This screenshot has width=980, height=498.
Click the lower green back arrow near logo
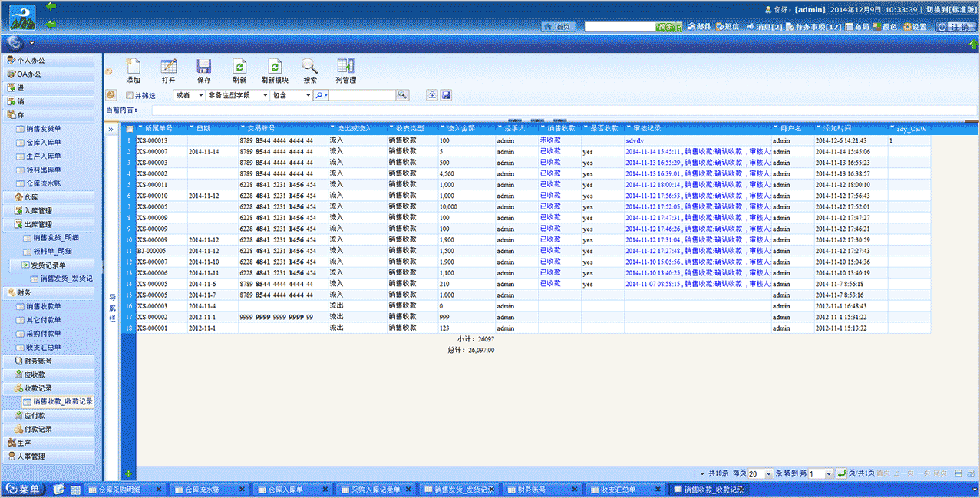point(51,25)
